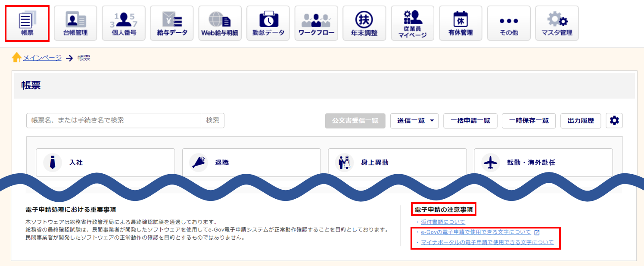Select the 退職 category card
The image size is (644, 266).
252,163
